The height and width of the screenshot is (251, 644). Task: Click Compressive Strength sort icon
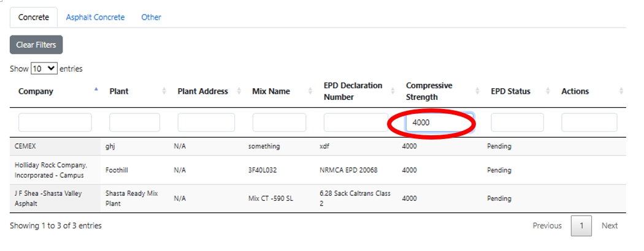(477, 91)
